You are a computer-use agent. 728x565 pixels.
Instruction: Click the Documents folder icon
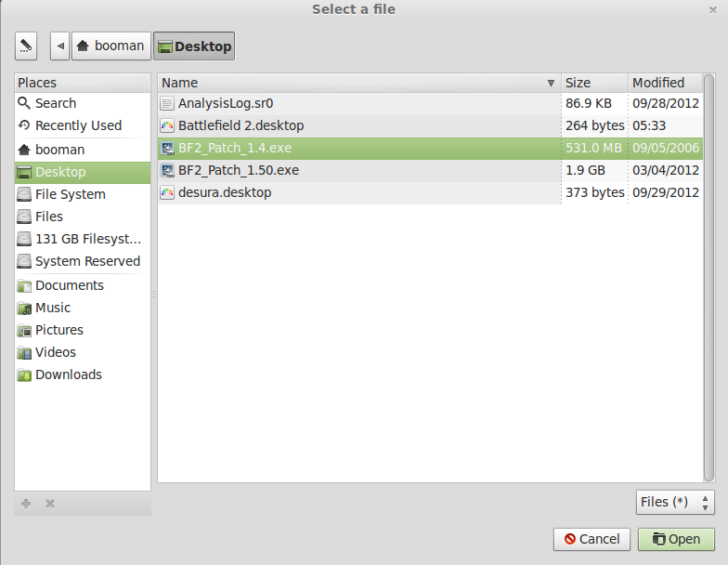click(x=24, y=286)
